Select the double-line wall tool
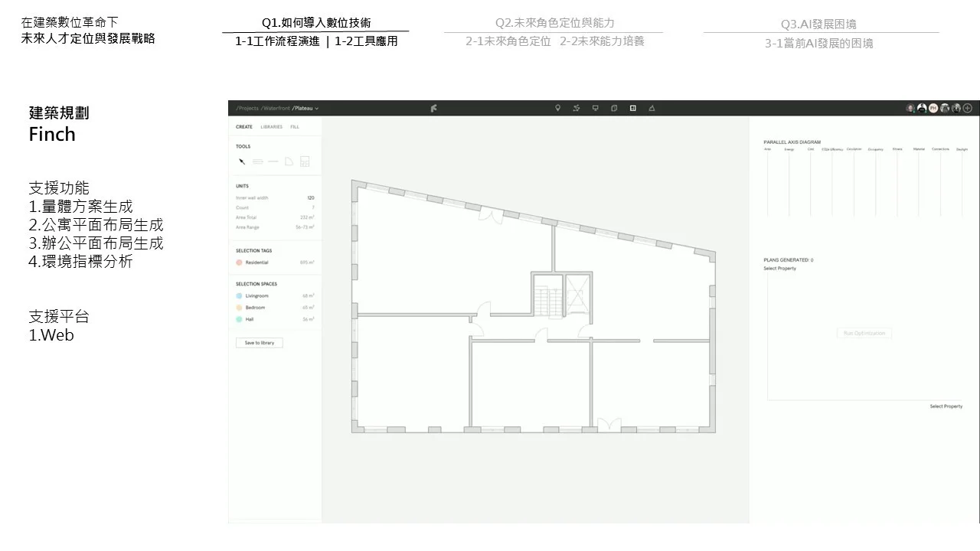The height and width of the screenshot is (551, 980). pyautogui.click(x=257, y=161)
